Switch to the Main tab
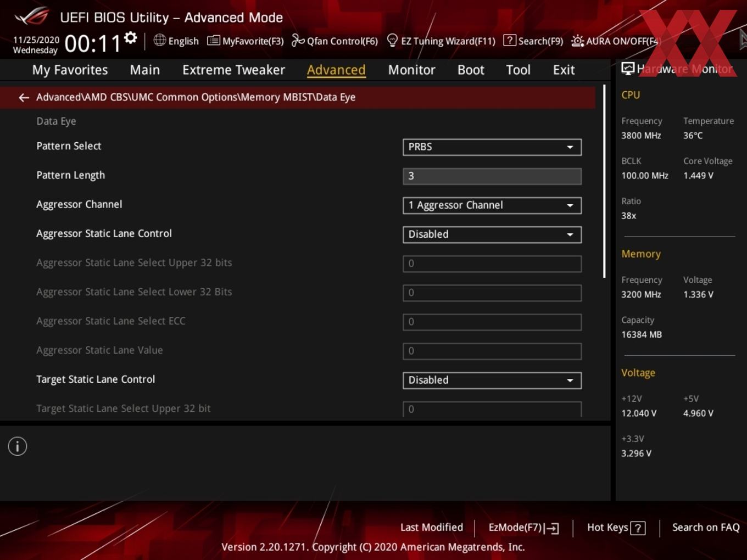 click(145, 70)
